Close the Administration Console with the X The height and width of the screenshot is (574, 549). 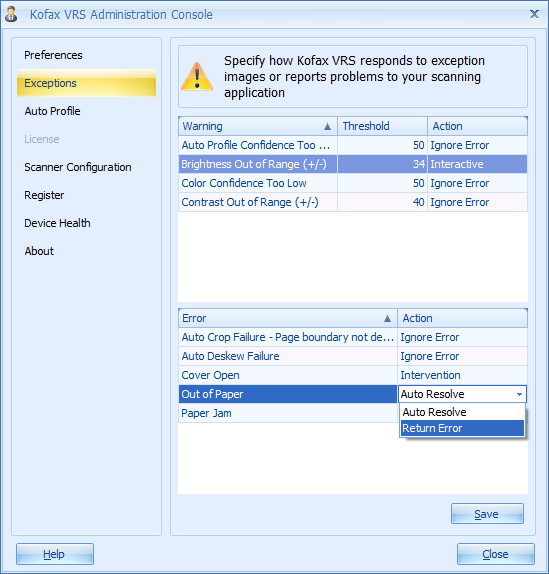[x=534, y=14]
